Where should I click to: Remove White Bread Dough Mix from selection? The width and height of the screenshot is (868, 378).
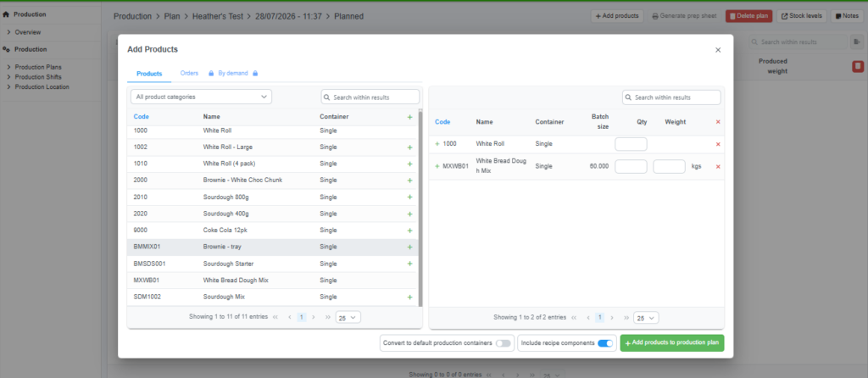[x=718, y=167]
